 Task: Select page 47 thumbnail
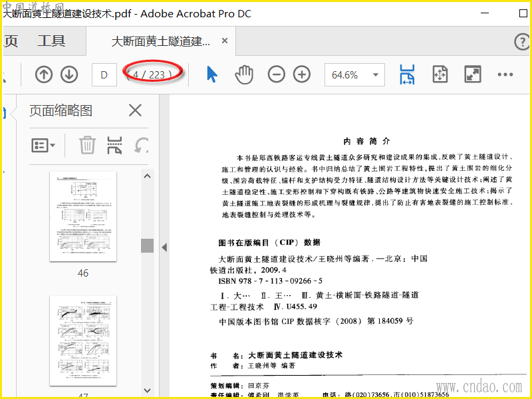[83, 341]
